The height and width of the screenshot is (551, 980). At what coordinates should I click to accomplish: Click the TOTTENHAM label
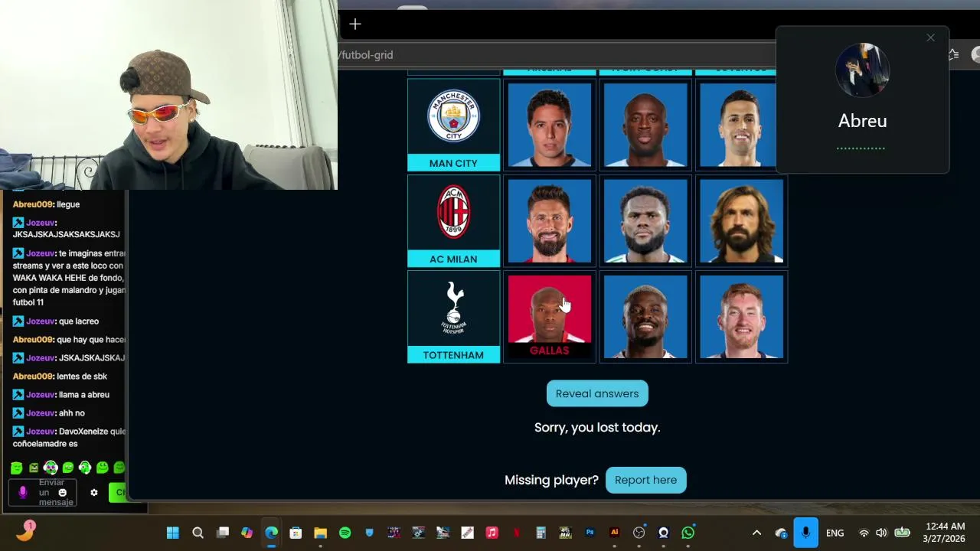(453, 354)
